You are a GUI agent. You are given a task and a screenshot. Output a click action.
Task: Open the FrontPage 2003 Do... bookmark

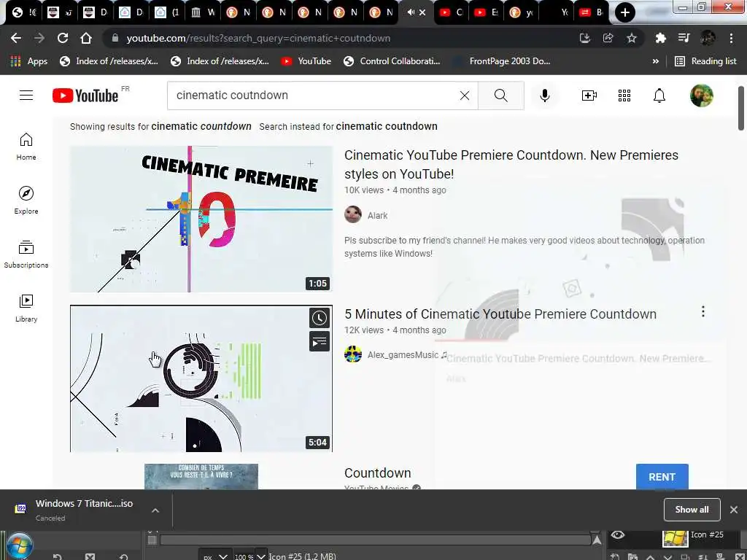[503, 61]
